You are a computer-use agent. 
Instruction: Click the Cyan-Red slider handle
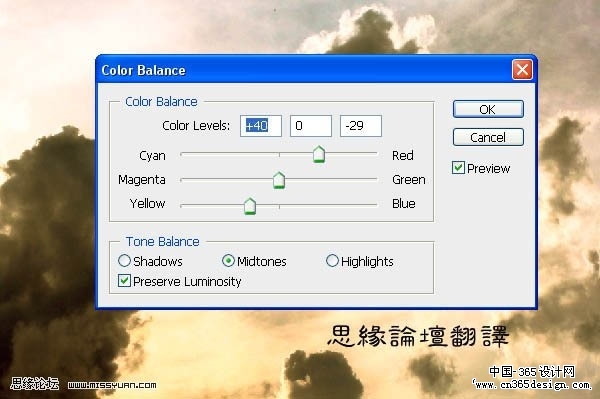click(319, 155)
